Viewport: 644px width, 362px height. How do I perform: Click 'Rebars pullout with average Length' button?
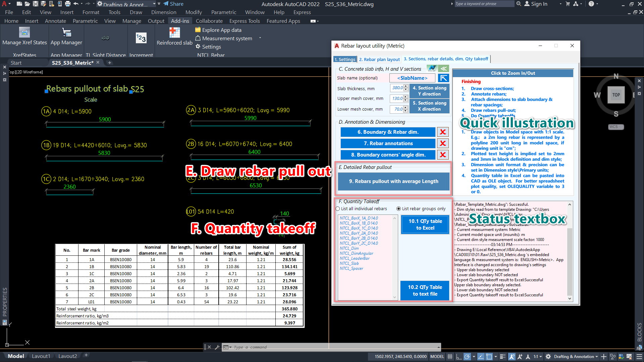tap(393, 181)
